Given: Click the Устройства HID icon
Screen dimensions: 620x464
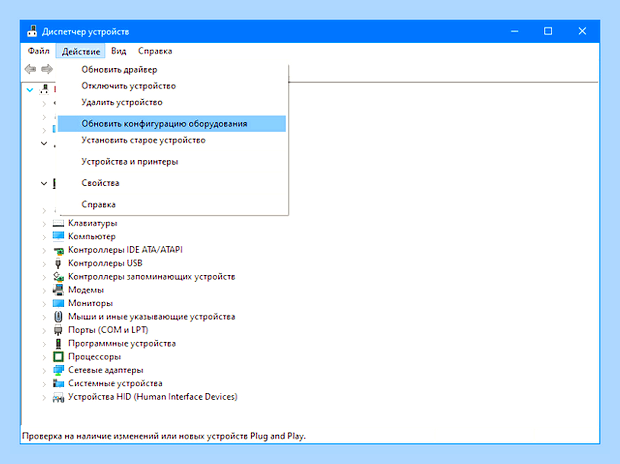Looking at the screenshot, I should coord(58,397).
